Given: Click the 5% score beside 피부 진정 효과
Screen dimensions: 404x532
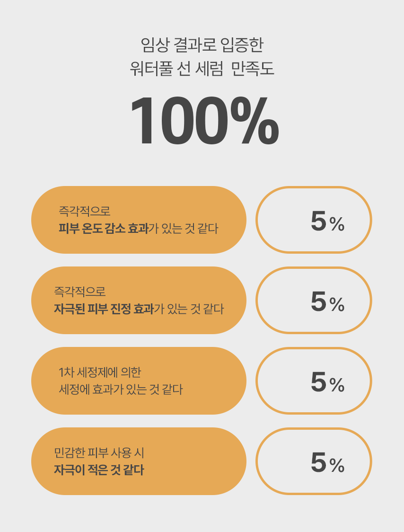Looking at the screenshot, I should pos(327,301).
